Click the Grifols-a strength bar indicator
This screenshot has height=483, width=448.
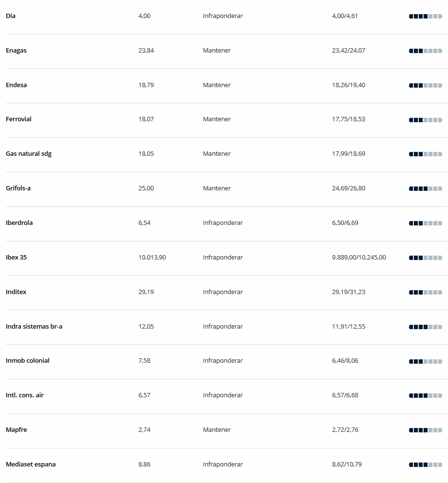(x=426, y=188)
